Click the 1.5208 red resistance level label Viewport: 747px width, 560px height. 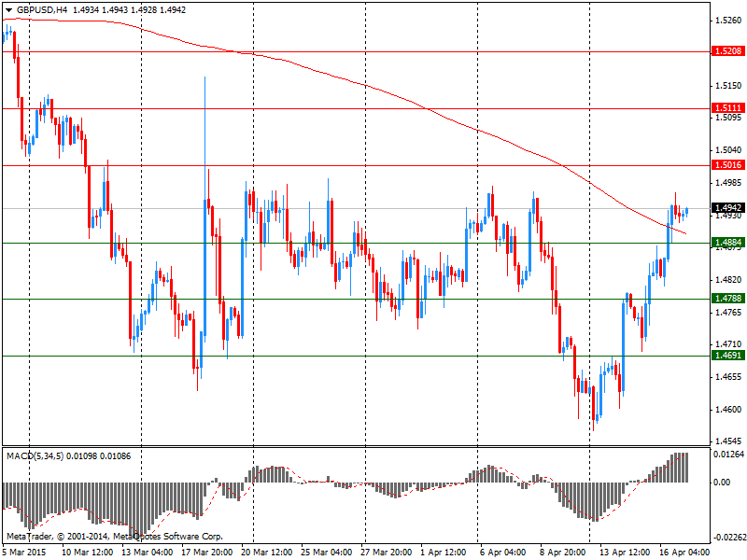(x=728, y=51)
